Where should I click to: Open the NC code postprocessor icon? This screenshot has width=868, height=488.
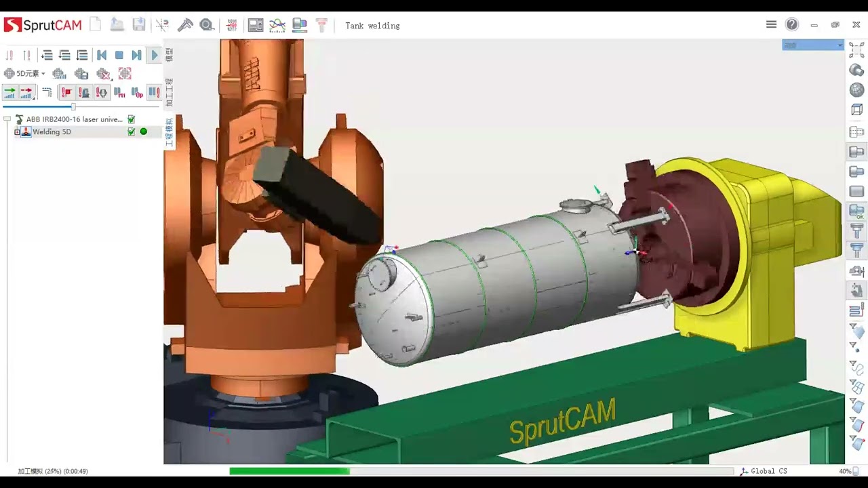[232, 25]
